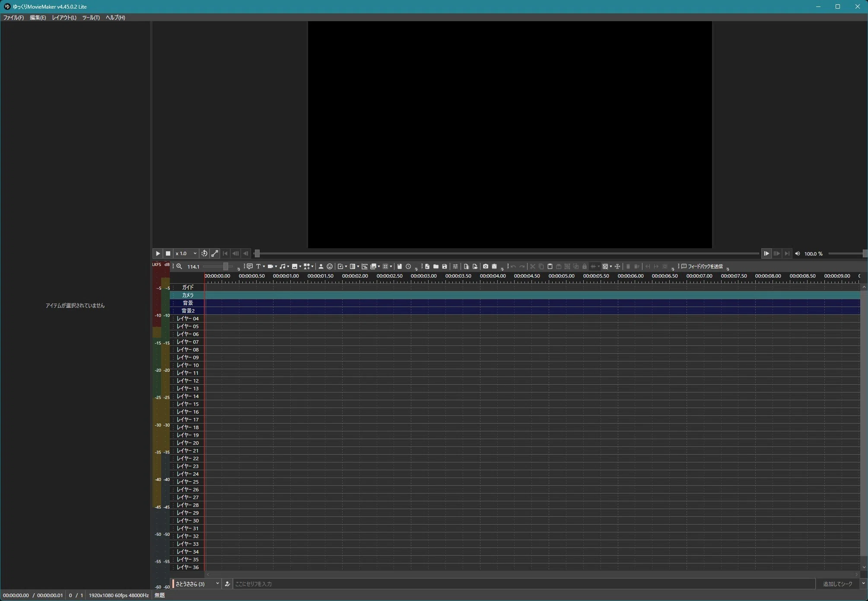Open the image item dropdown arrow
This screenshot has height=601, width=868.
(x=300, y=266)
